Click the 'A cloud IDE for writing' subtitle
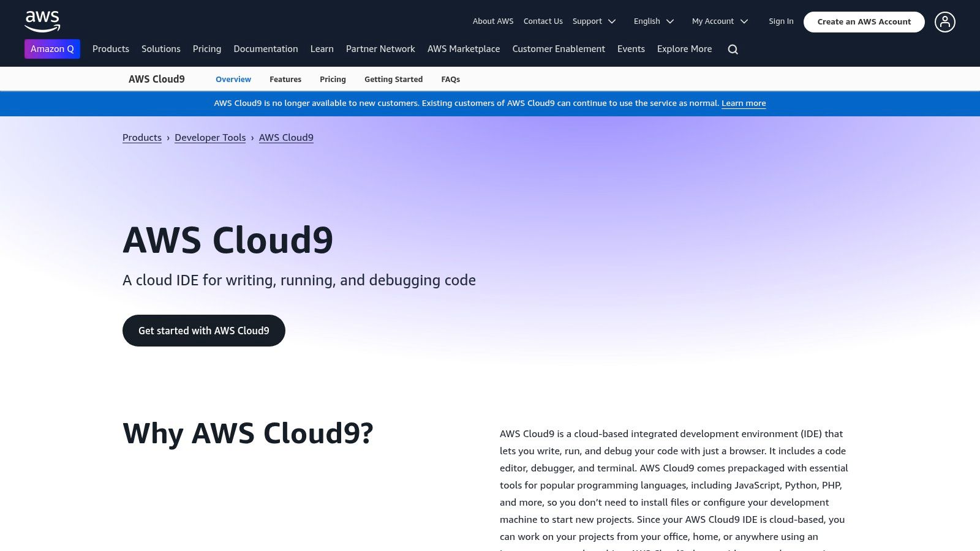Viewport: 980px width, 551px height. click(299, 280)
